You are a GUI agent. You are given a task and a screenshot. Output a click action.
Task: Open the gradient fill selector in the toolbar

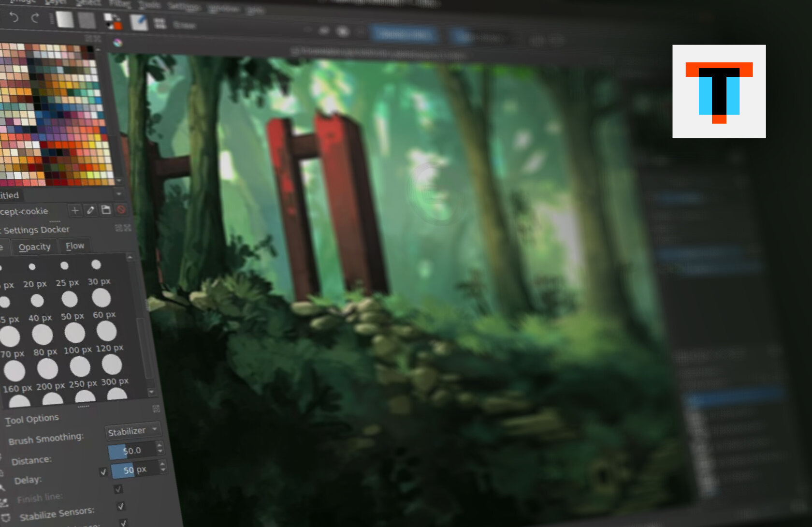pos(65,20)
